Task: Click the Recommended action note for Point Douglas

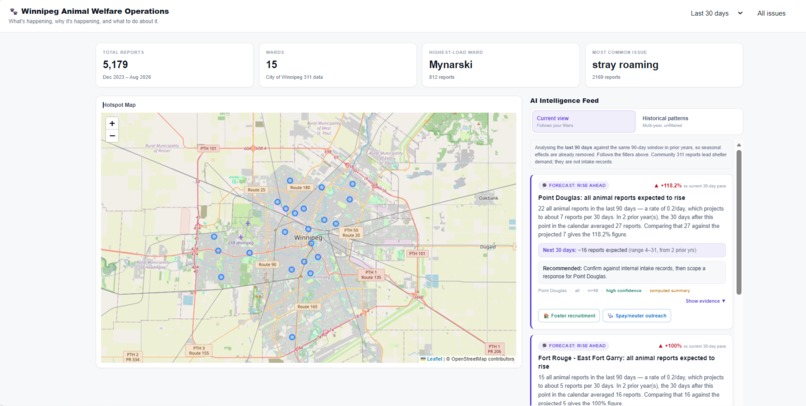Action: [632, 272]
